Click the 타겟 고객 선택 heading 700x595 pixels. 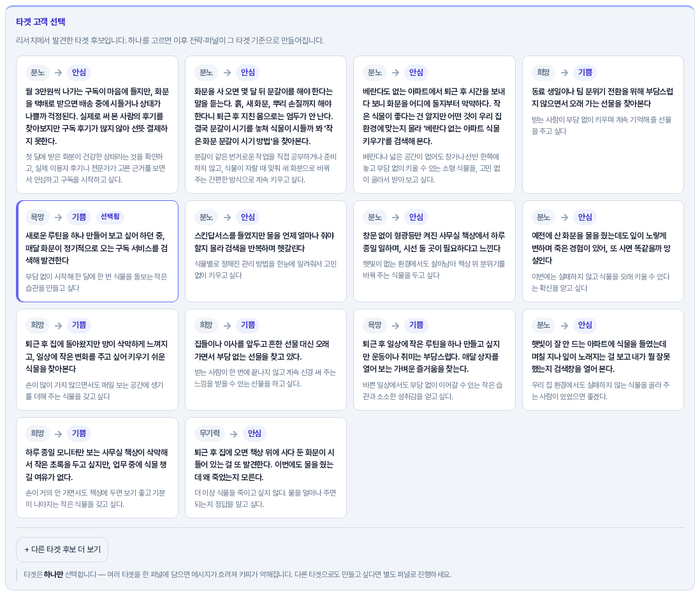(x=41, y=22)
